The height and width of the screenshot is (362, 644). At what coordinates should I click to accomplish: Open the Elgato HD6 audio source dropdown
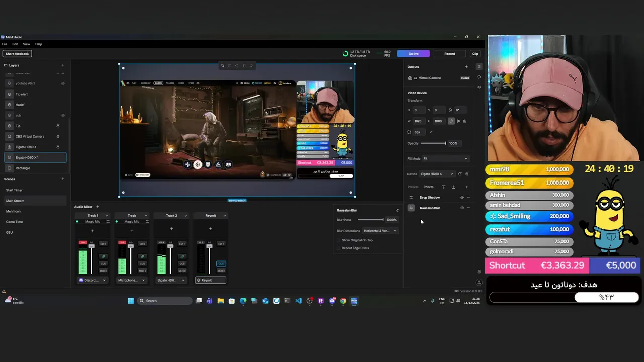coord(171,280)
